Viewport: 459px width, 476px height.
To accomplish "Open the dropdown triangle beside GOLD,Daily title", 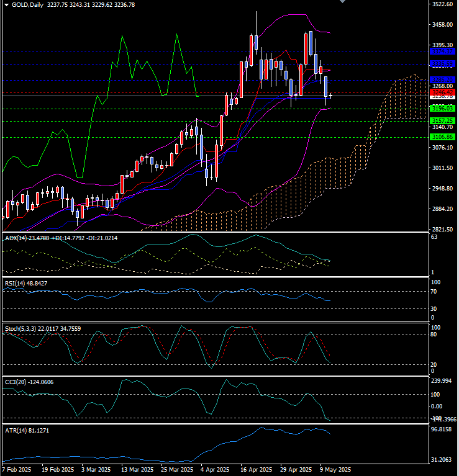I will 6,5.
